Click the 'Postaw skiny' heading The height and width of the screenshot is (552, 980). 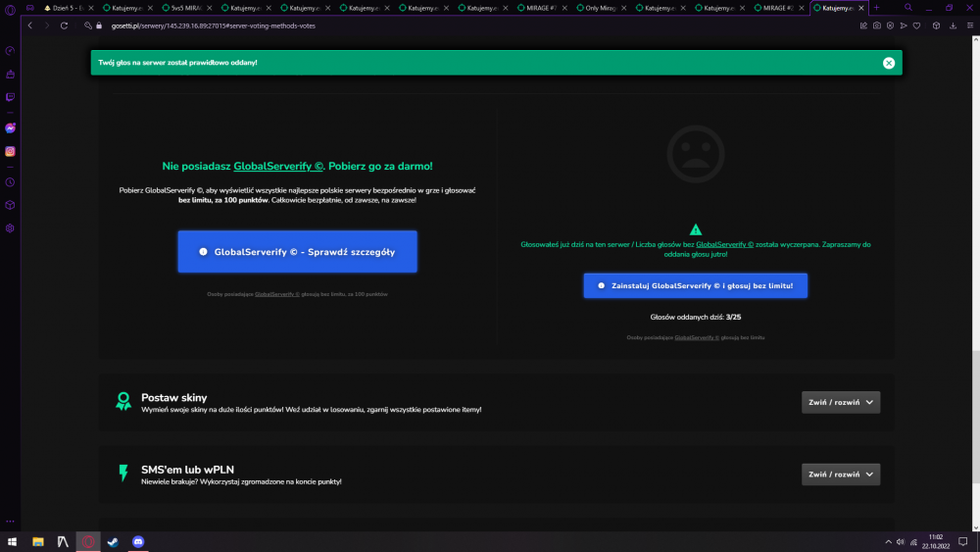[173, 398]
